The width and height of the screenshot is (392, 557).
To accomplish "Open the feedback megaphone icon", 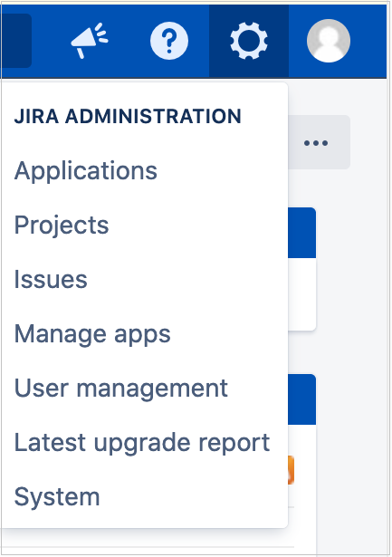I will 90,41.
